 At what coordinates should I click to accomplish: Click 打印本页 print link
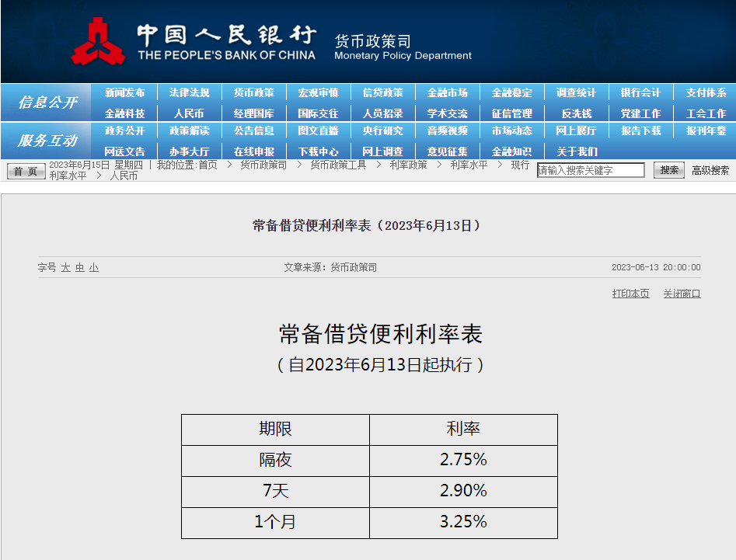point(630,294)
